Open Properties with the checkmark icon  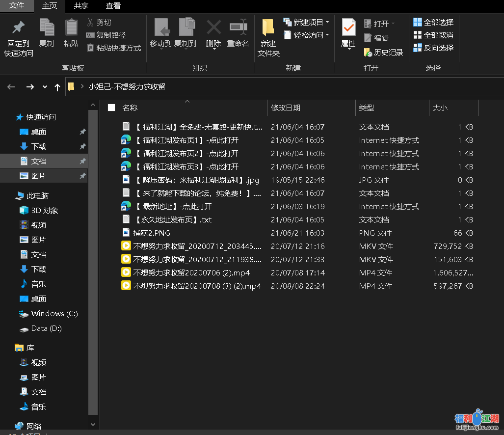point(348,28)
